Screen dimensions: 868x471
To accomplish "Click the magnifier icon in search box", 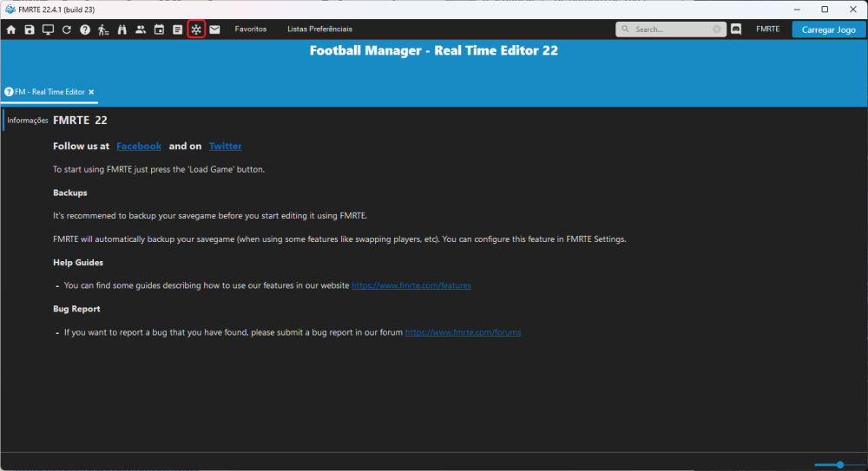I will (625, 29).
